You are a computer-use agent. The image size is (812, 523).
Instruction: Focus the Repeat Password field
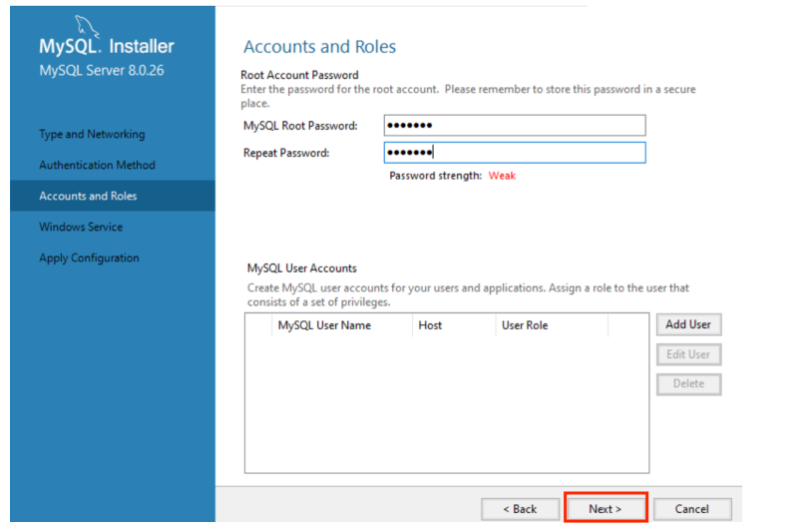[515, 153]
